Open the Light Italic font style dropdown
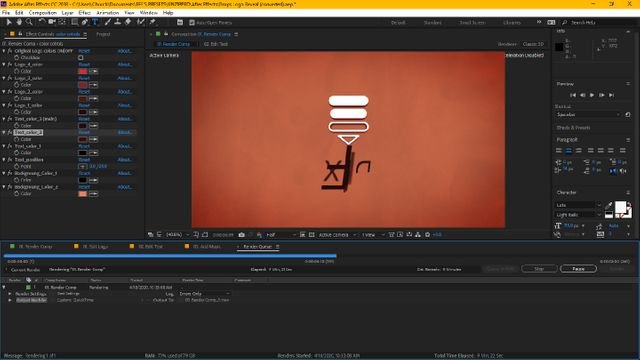The height and width of the screenshot is (360, 640). [x=578, y=215]
